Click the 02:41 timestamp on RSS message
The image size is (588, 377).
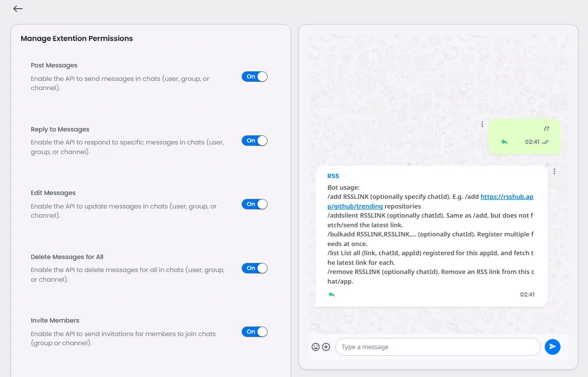pos(527,294)
